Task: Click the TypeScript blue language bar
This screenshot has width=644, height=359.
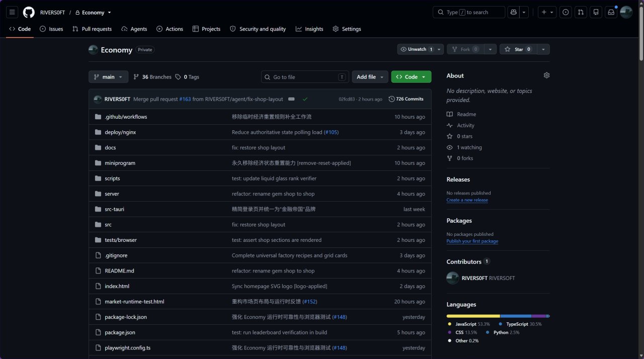Action: [516, 316]
